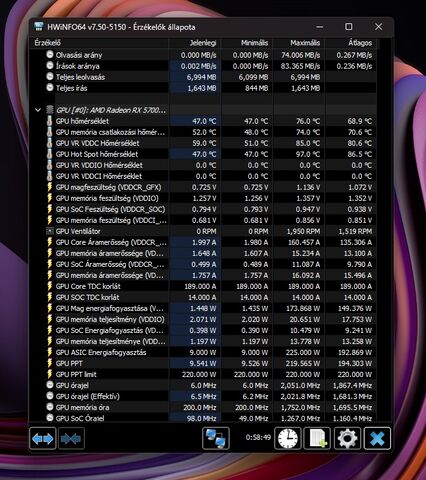Viewport: 426px width, 480px height.
Task: Select the GPU Core Áramerősség row label
Action: click(110, 242)
